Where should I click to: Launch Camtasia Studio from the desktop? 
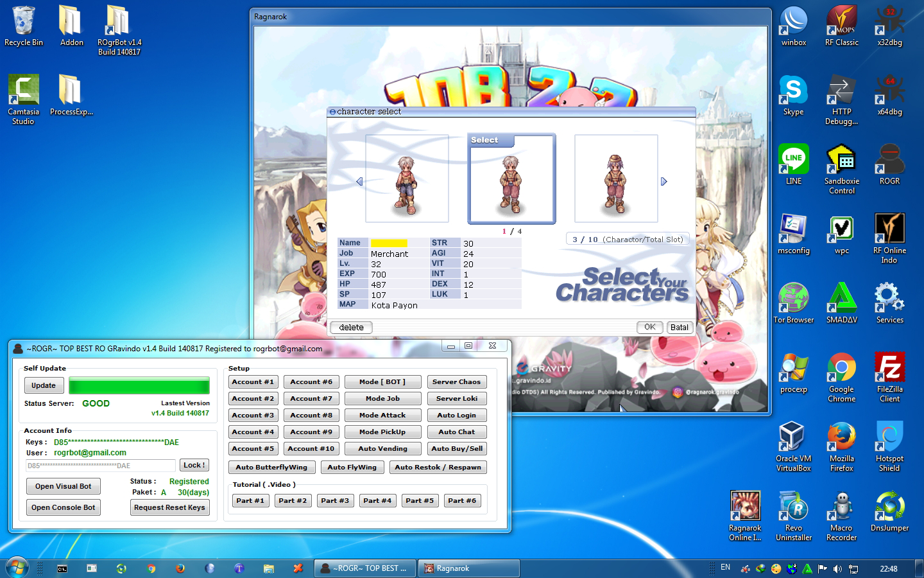click(x=24, y=99)
